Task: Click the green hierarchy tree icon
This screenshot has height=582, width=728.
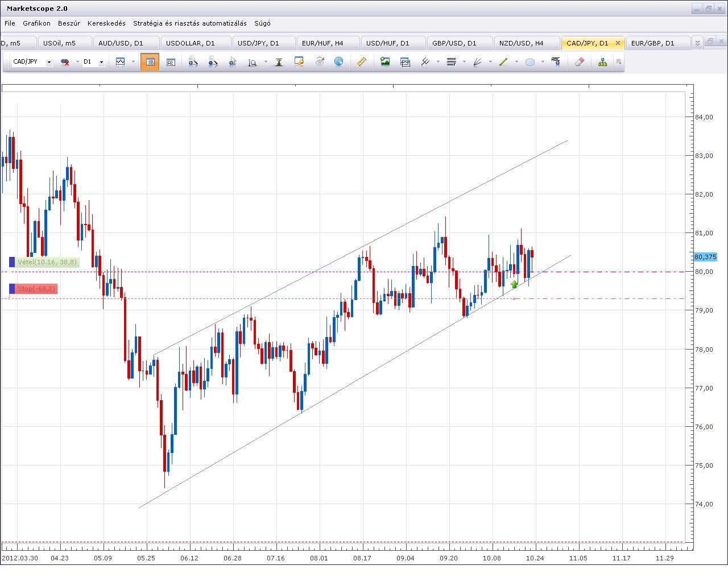Action: click(602, 62)
